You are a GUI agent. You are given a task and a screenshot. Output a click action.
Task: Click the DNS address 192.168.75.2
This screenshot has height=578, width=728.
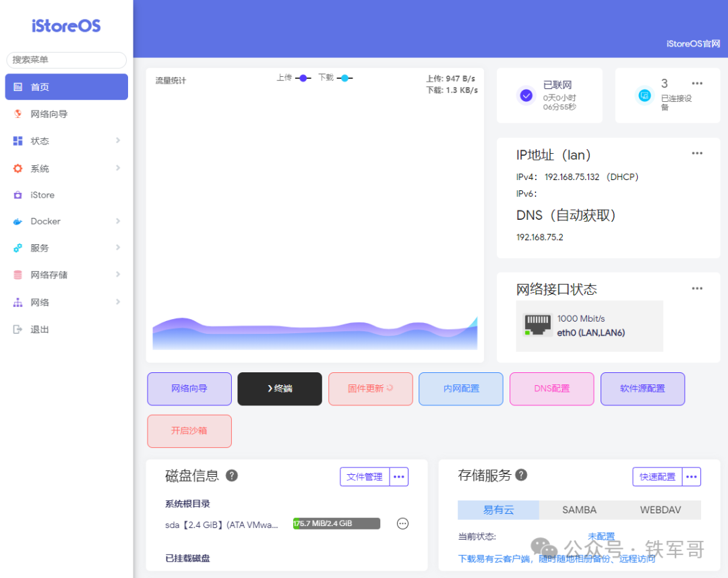pos(539,237)
